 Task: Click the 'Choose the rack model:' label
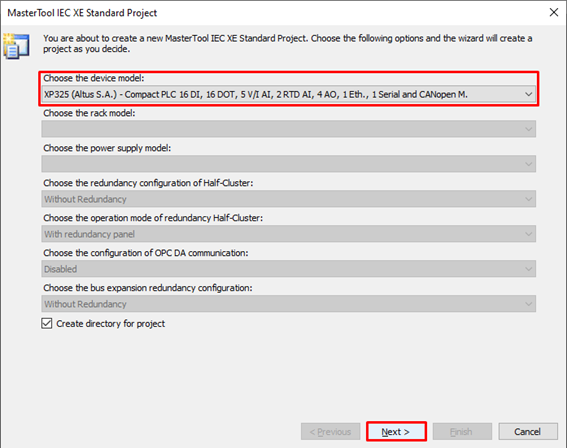(89, 113)
